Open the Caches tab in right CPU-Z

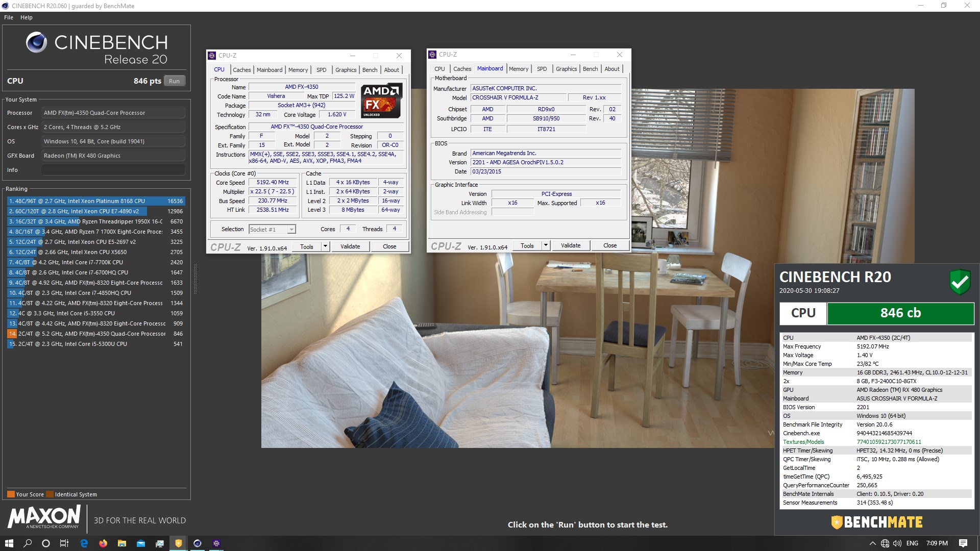pos(462,69)
